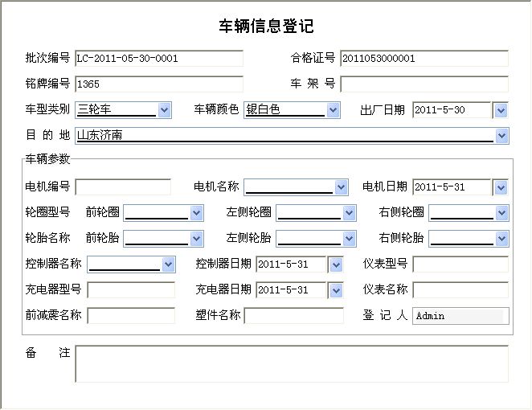
Task: Click the 控制器日期 value 2011-5-31
Action: 283,264
